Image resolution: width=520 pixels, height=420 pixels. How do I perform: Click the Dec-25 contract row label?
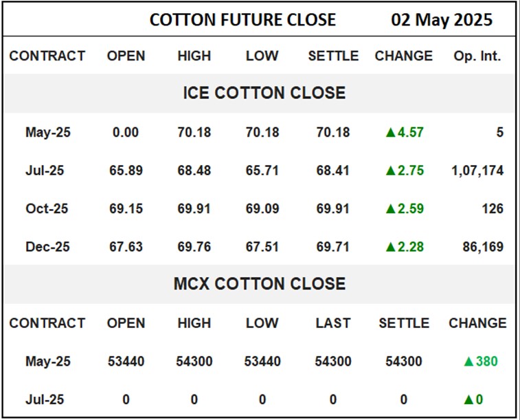(x=46, y=247)
